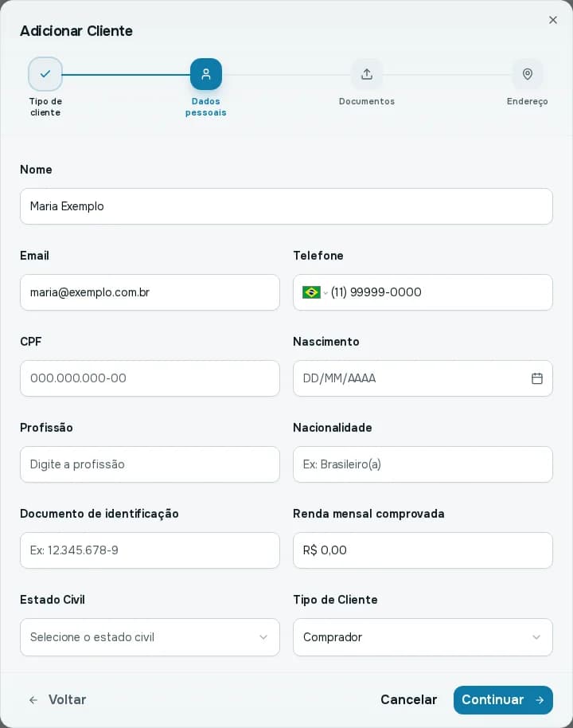Select the Dados pessoais person step icon
Viewport: 573px width, 728px height.
point(206,74)
